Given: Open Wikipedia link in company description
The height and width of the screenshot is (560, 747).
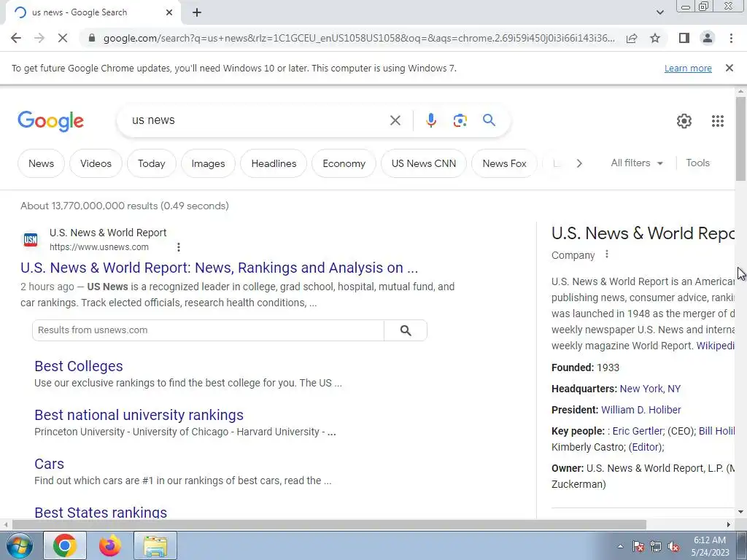Looking at the screenshot, I should coord(715,346).
